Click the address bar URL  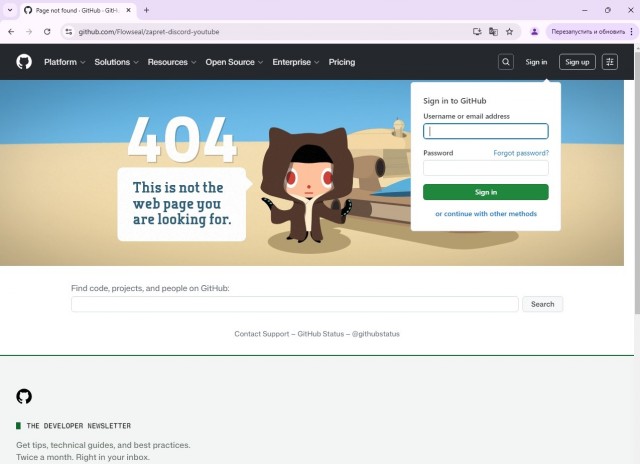149,32
